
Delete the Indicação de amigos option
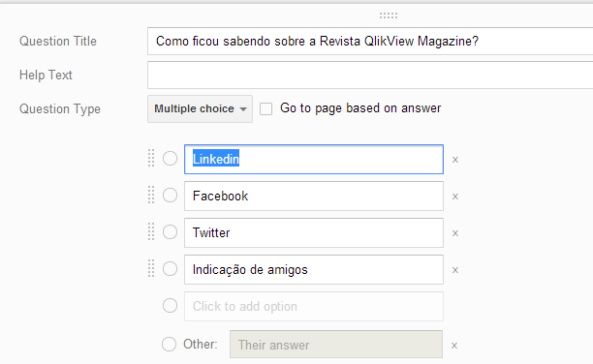point(455,270)
